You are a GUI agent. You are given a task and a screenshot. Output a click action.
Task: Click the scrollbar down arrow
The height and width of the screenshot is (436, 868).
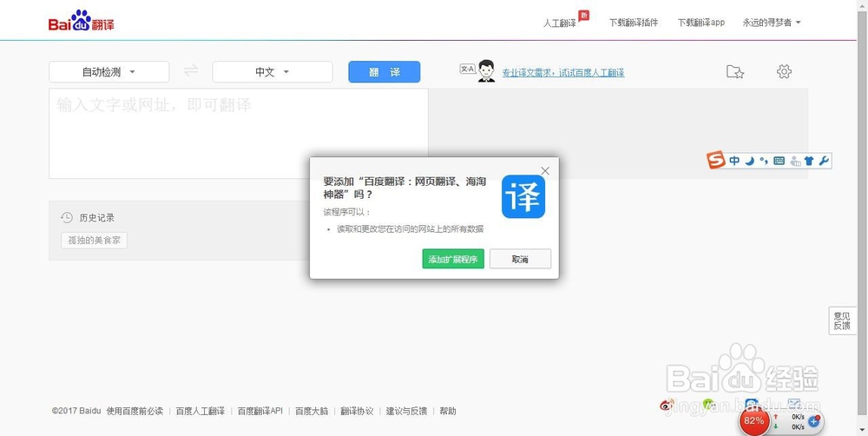pos(863,430)
